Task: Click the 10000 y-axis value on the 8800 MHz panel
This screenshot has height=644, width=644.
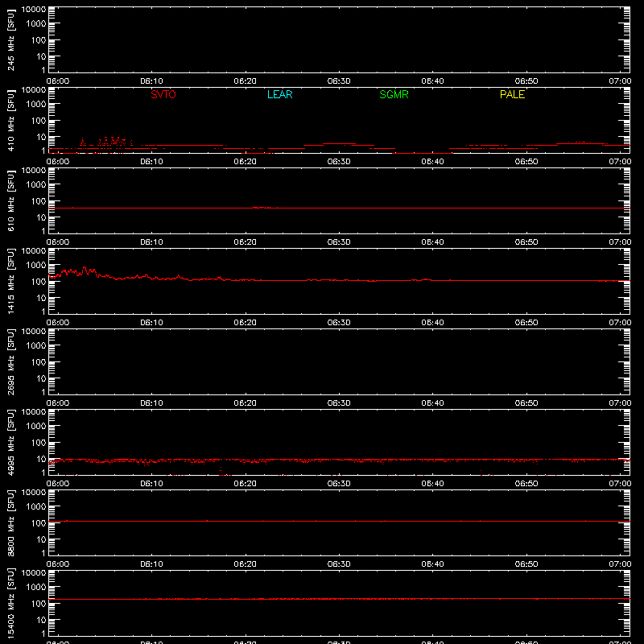Action: point(34,493)
